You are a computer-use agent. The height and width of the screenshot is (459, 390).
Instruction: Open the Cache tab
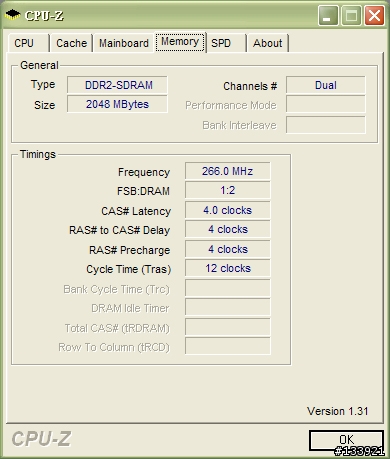tap(71, 43)
